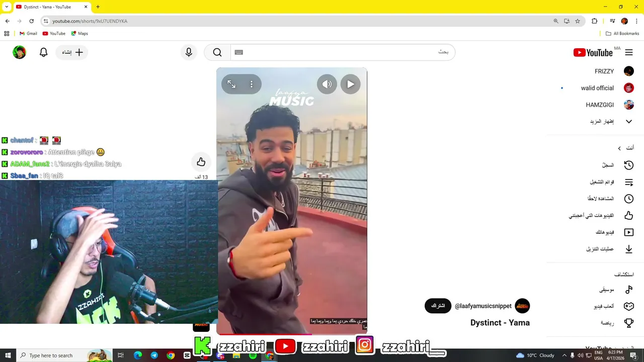The image size is (644, 362).
Task: Open the YouTube bookmark in bookmarks bar
Action: [x=54, y=34]
